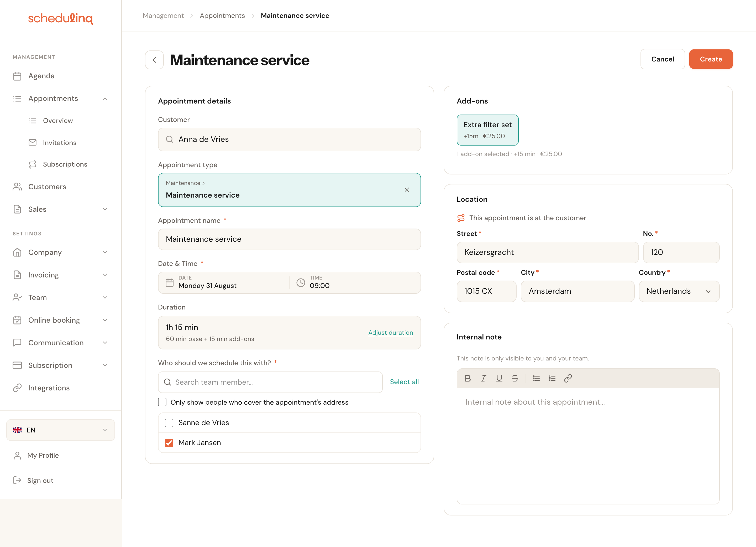Expand the Team settings chevron
The image size is (756, 547).
click(x=105, y=297)
